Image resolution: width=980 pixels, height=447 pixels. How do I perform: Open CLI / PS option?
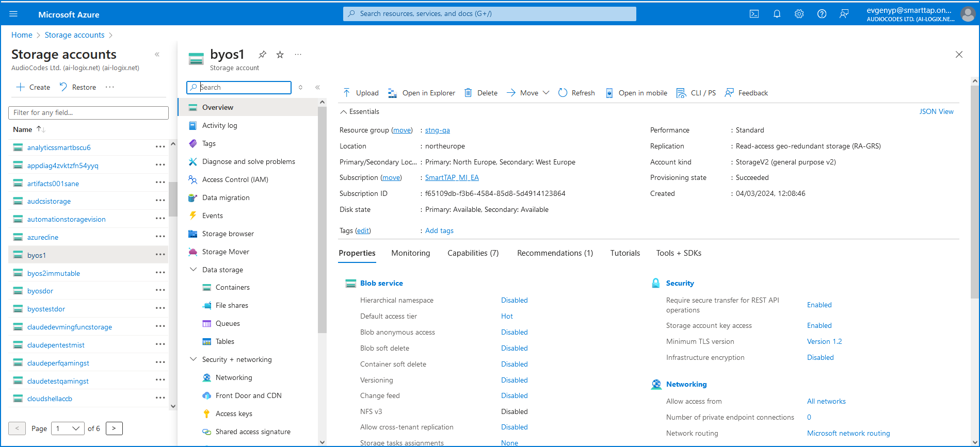pyautogui.click(x=696, y=93)
